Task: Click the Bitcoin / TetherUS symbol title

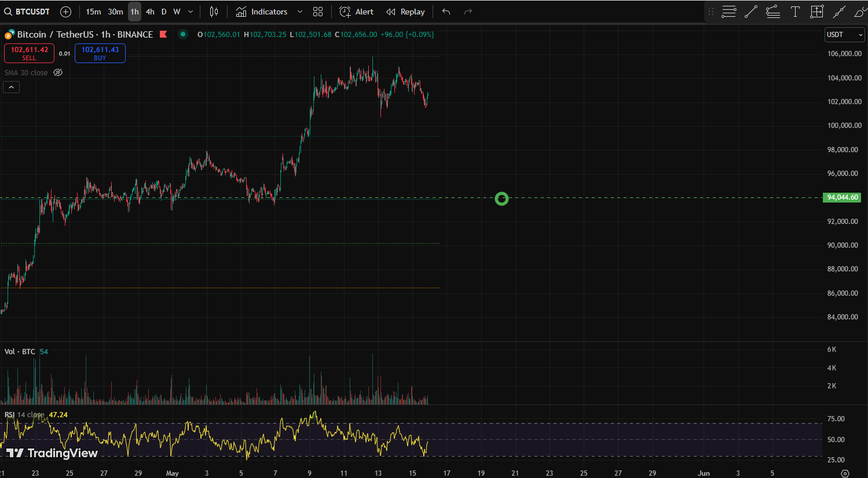Action: coord(85,34)
